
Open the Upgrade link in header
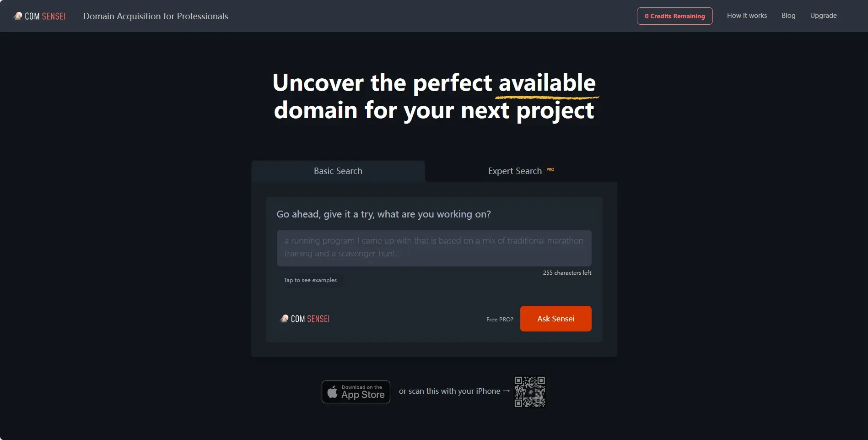823,16
